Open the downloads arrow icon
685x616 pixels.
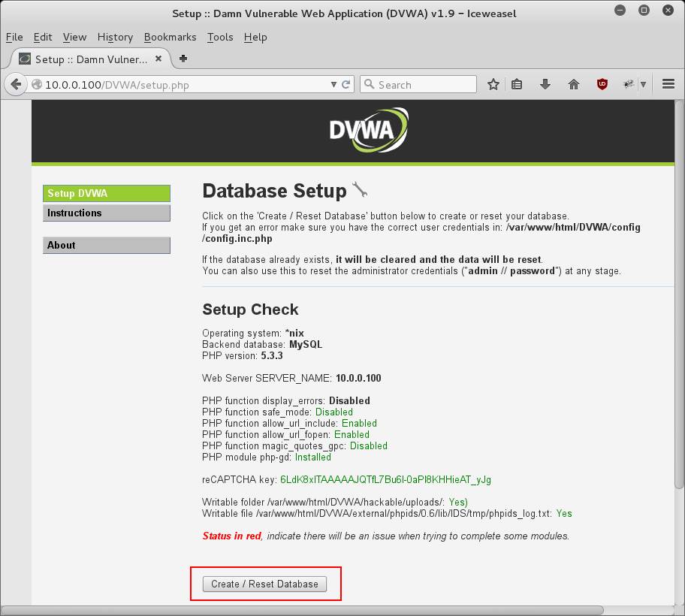coord(545,84)
